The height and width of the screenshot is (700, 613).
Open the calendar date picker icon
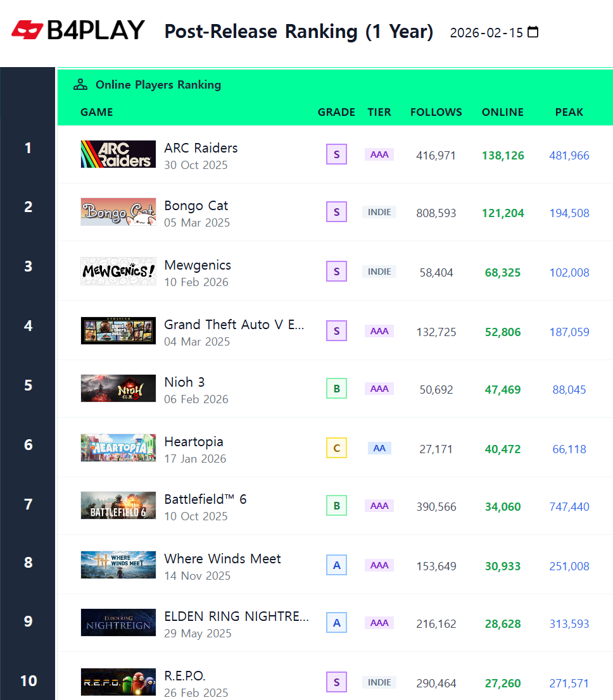pos(533,32)
